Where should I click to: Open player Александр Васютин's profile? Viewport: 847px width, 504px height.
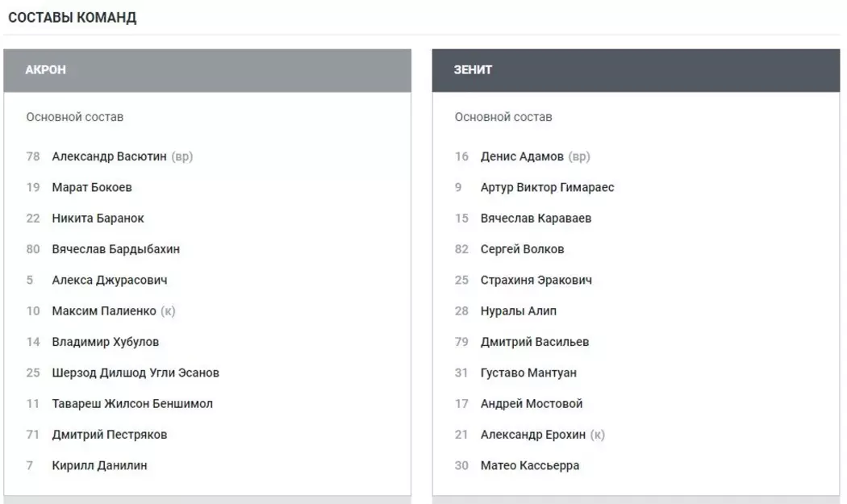[x=109, y=156]
